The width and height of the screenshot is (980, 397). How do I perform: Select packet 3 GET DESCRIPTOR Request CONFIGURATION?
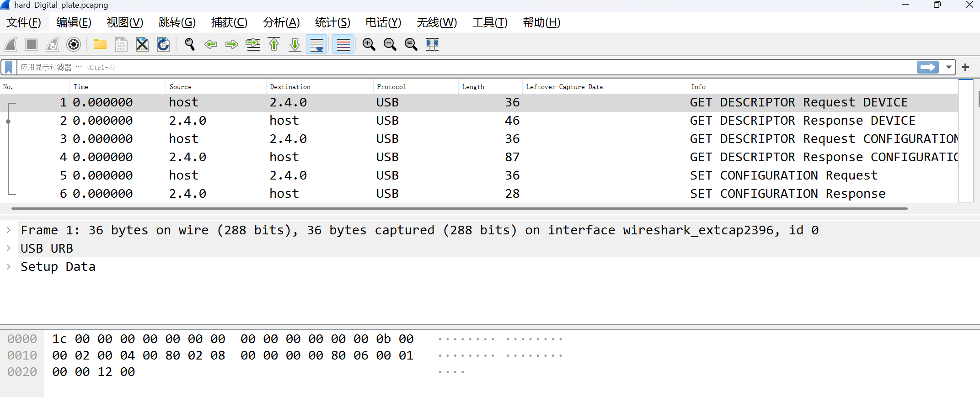tap(479, 139)
